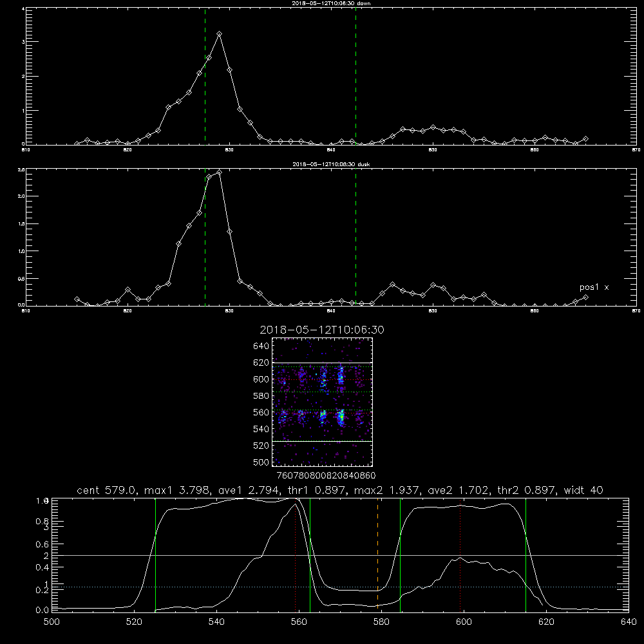This screenshot has width=644, height=644.
Task: Click the heatmap y-axis label '560'
Action: click(261, 412)
